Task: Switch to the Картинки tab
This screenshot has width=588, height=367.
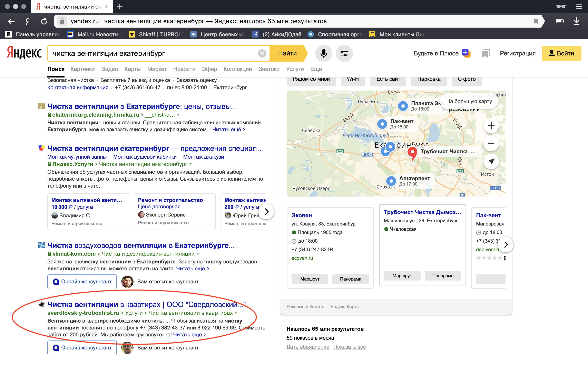Action: pyautogui.click(x=82, y=69)
